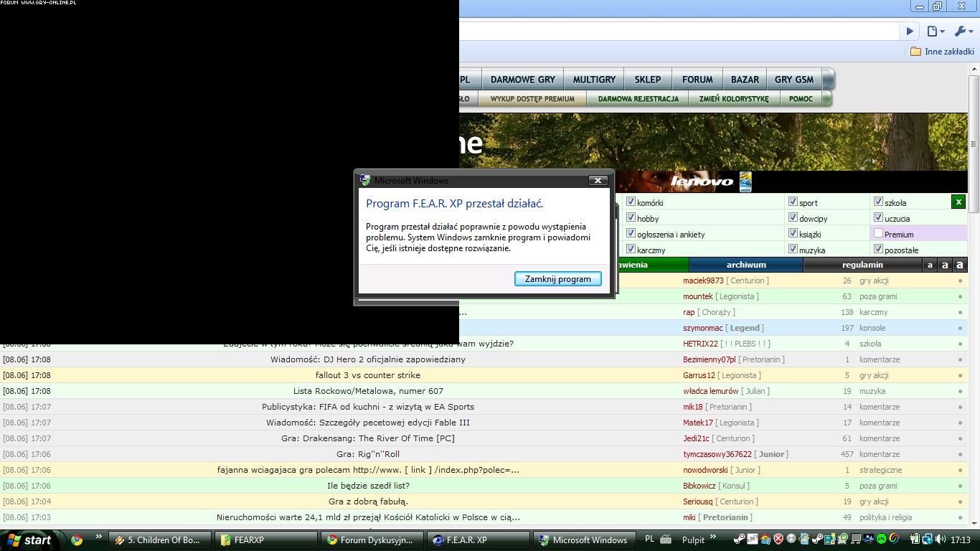Click the red shield tray icon
This screenshot has height=551, width=980.
[778, 540]
